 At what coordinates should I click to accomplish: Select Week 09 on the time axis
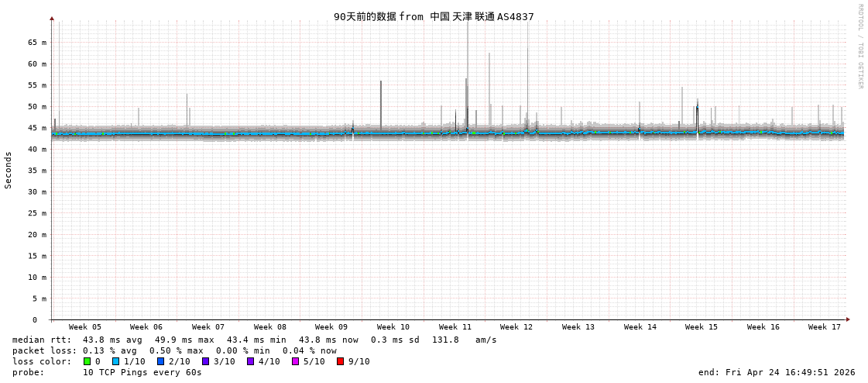pos(331,327)
